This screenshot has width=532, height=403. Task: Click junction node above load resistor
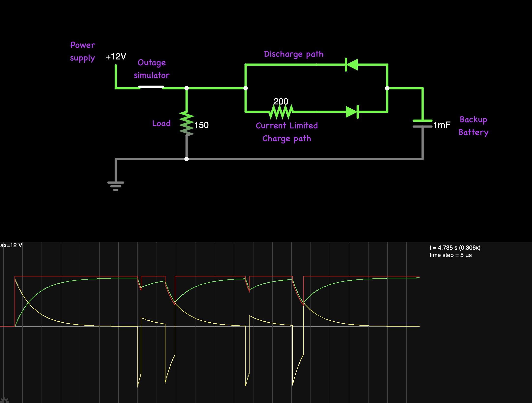click(x=187, y=88)
